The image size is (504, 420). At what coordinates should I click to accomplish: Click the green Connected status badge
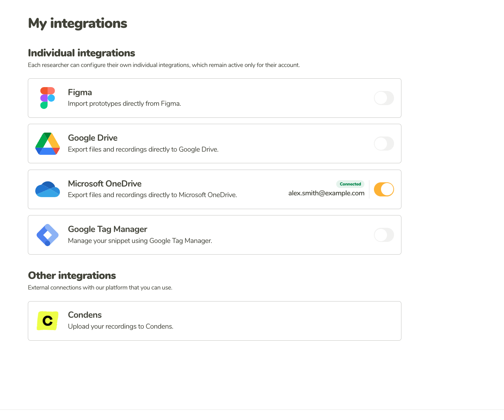coord(350,184)
